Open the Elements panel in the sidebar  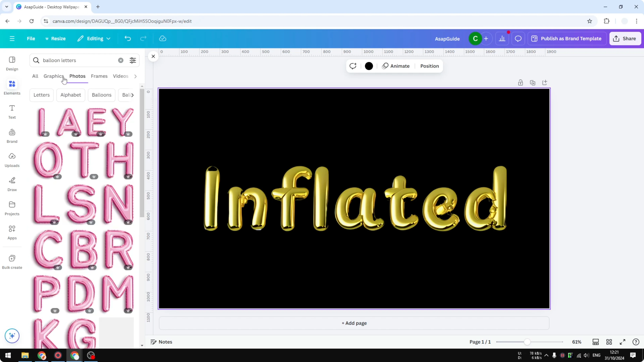tap(12, 87)
